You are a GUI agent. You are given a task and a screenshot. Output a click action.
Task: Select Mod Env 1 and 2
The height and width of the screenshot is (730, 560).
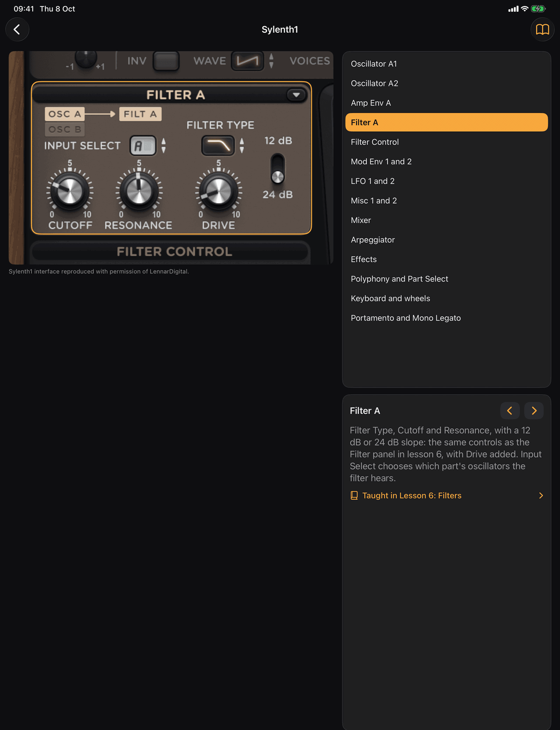click(x=446, y=162)
